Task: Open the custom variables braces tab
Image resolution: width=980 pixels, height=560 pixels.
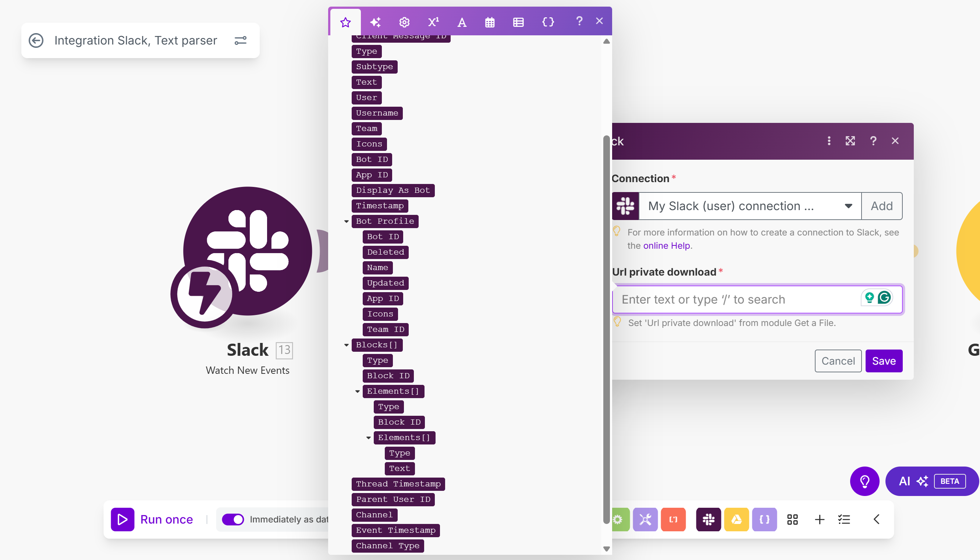Action: (548, 22)
